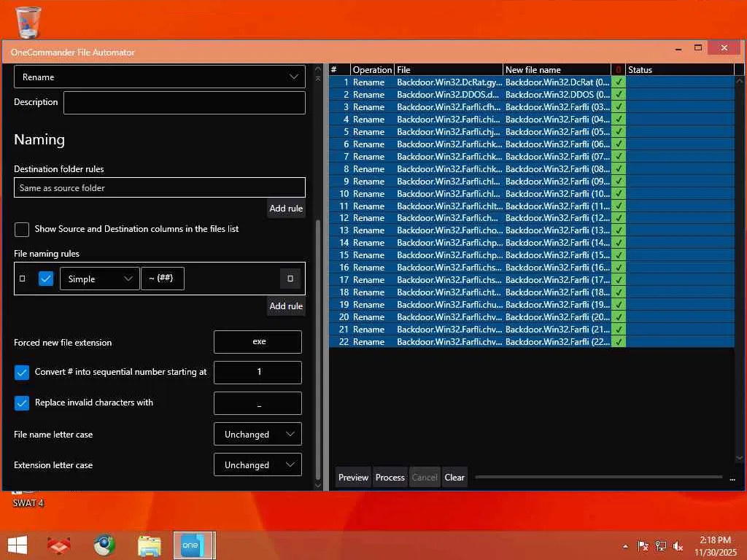The image size is (747, 560).
Task: Click new file name Backdoor.Win32.Farfli (05
Action: tap(557, 131)
